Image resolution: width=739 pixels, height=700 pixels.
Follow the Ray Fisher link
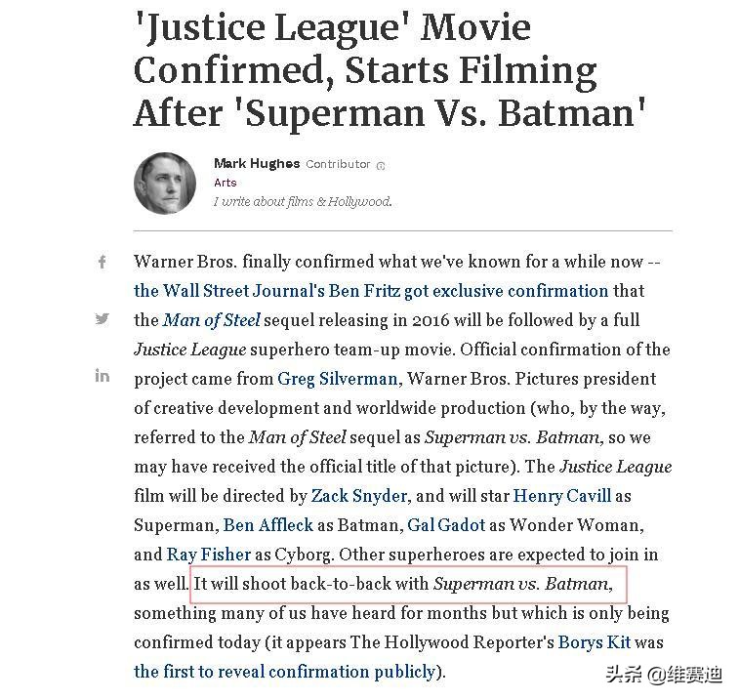click(x=209, y=555)
